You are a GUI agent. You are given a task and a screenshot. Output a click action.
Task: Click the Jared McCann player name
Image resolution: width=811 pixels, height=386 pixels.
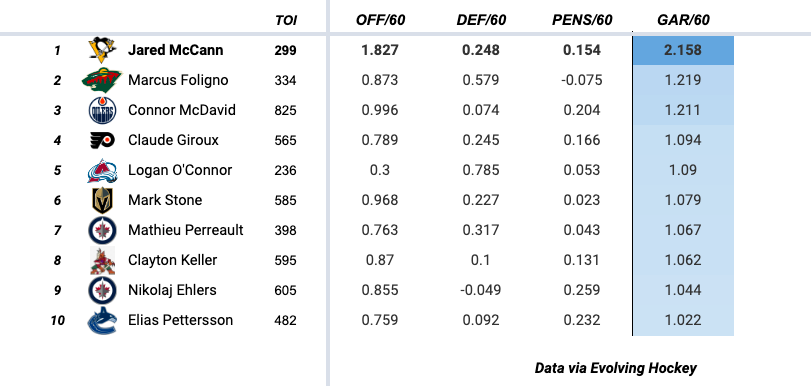click(176, 50)
